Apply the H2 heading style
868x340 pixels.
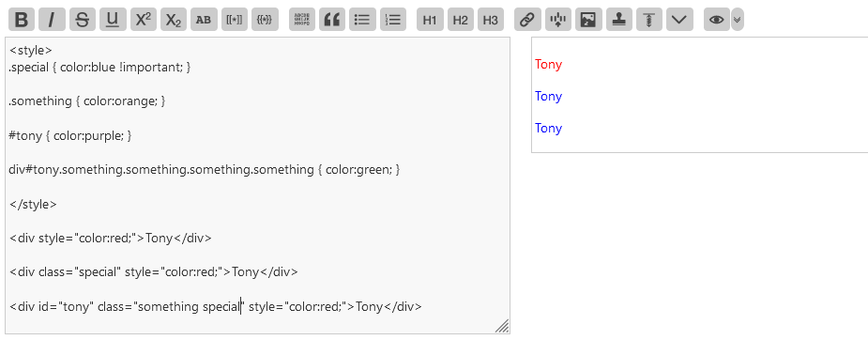460,20
